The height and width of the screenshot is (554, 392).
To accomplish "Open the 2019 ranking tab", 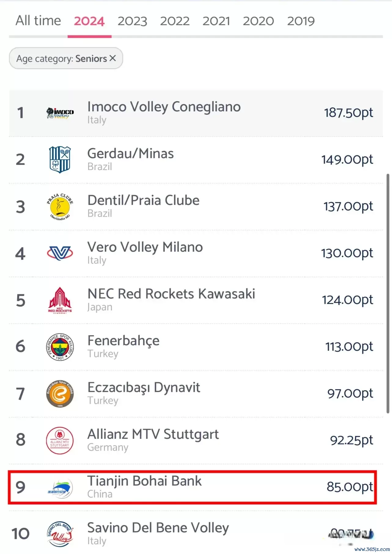I will [x=301, y=21].
